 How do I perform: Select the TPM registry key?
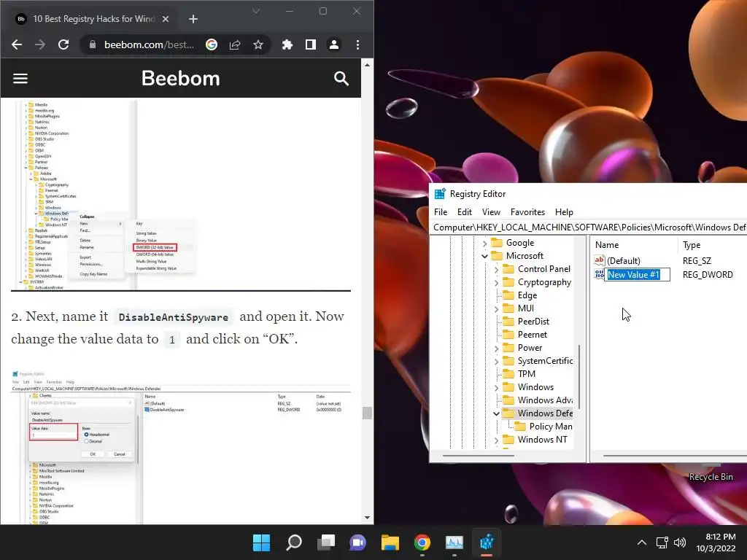[x=527, y=374]
